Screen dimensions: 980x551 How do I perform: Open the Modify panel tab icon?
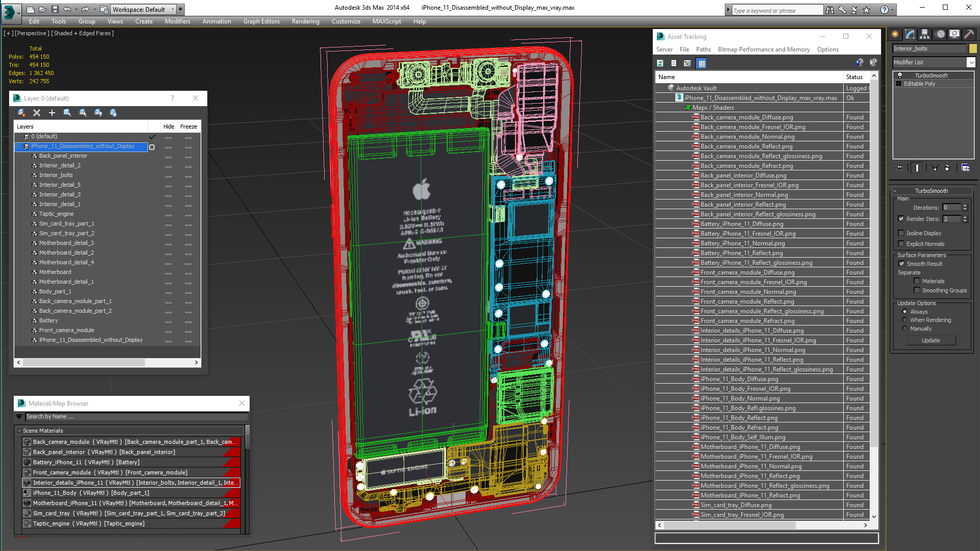(x=910, y=34)
